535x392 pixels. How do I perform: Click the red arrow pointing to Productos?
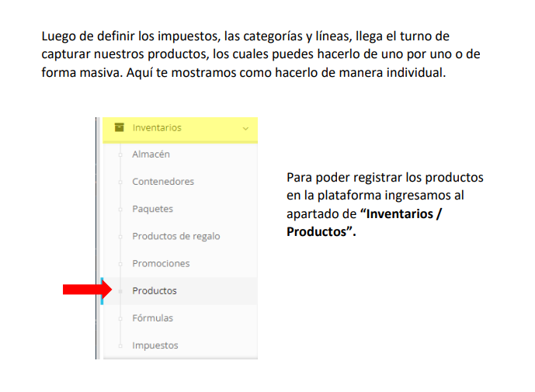coord(87,290)
